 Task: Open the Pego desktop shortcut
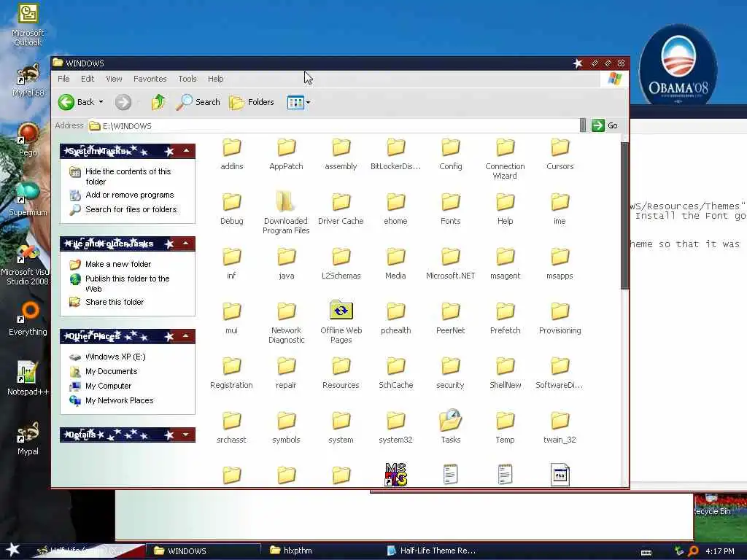(x=28, y=139)
